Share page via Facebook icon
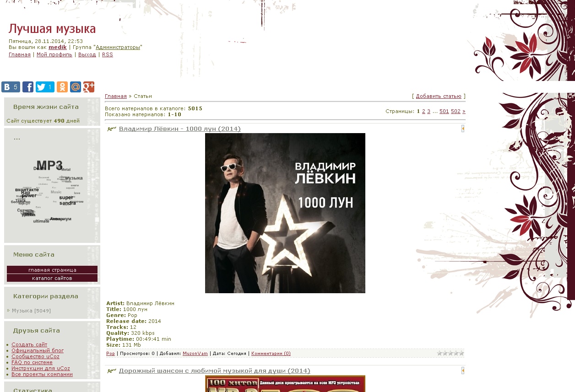Screen dimensions: 575x392 coord(28,87)
